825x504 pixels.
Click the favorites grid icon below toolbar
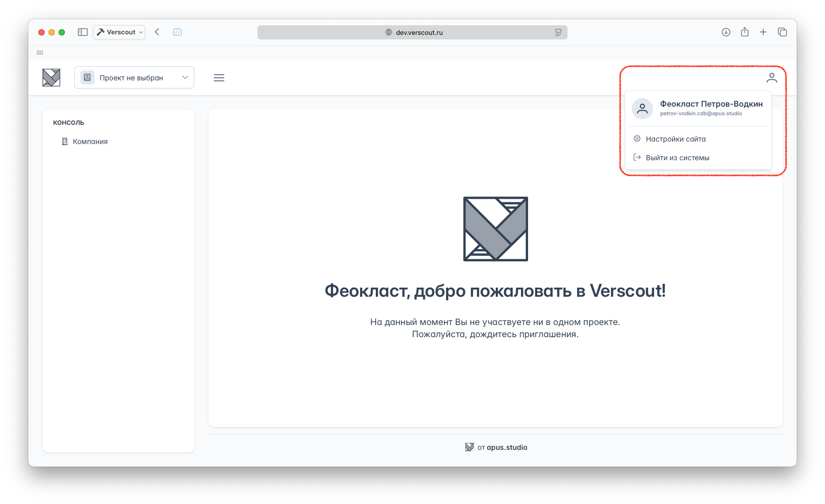(40, 53)
